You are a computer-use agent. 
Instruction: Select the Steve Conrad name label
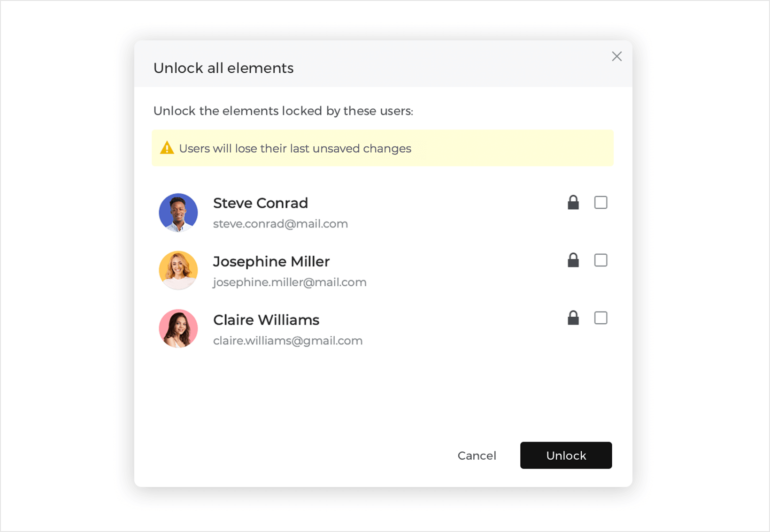tap(261, 203)
